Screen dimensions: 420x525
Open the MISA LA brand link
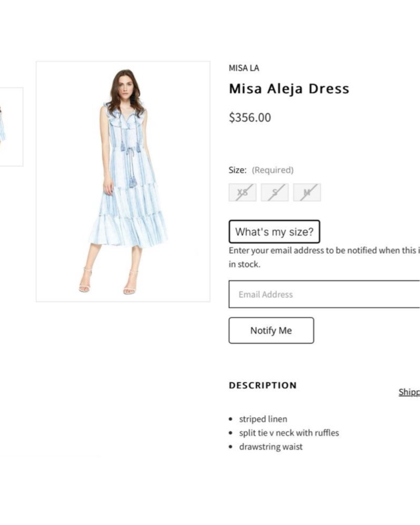coord(244,68)
